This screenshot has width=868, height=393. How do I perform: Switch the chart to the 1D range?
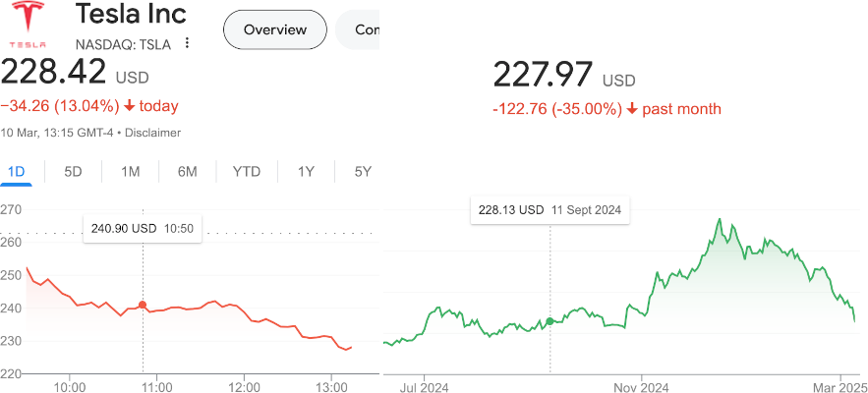16,172
